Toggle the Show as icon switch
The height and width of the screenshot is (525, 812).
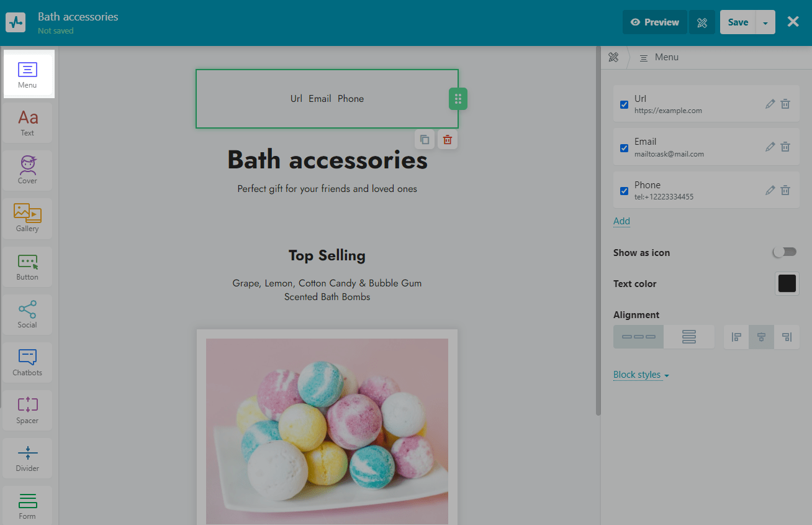pos(784,252)
